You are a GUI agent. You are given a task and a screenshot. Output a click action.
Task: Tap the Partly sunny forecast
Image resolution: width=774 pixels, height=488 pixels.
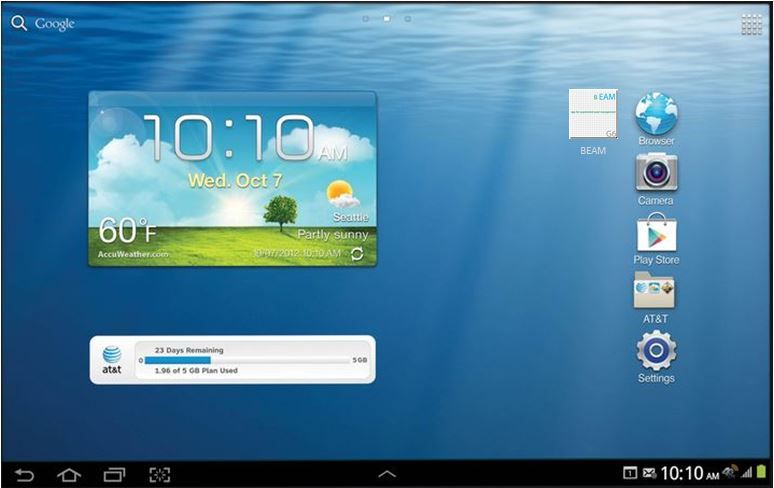333,234
